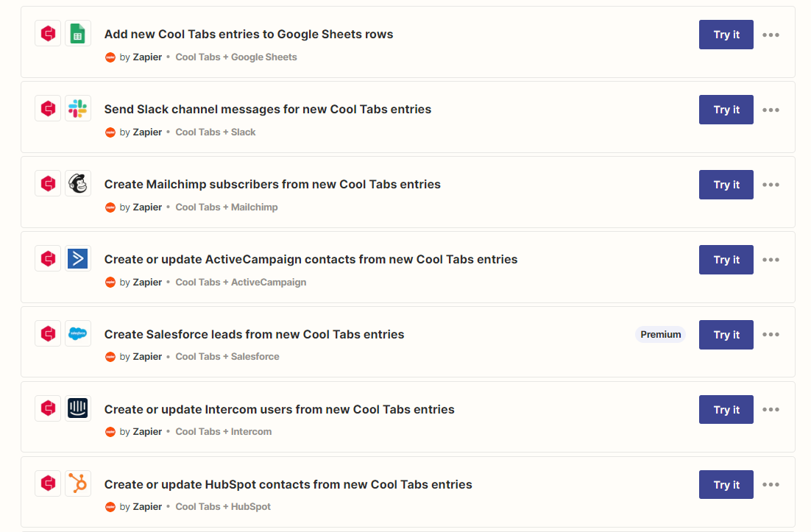Click 'Cool Tabs + Intercom' label
The height and width of the screenshot is (532, 811).
tap(224, 431)
